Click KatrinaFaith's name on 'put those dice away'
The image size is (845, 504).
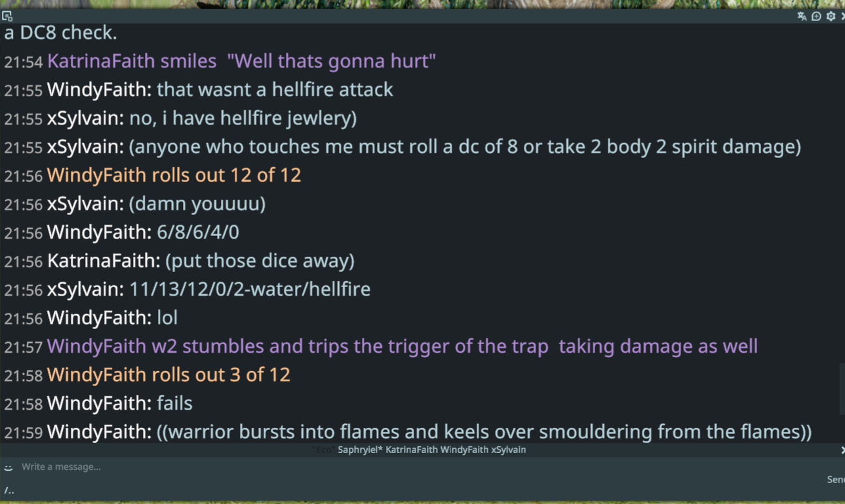(x=104, y=261)
